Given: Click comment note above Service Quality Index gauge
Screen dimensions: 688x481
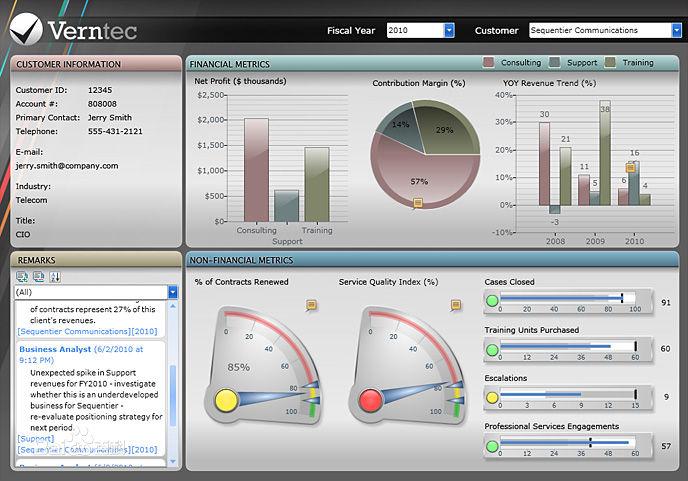Looking at the screenshot, I should click(x=456, y=304).
